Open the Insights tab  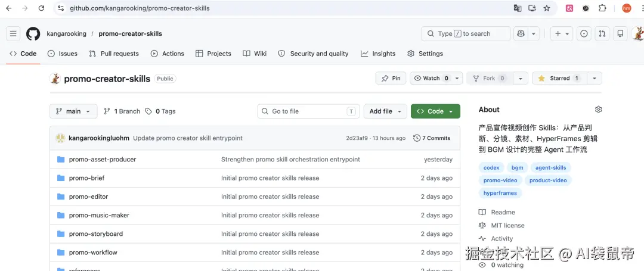[x=378, y=54]
